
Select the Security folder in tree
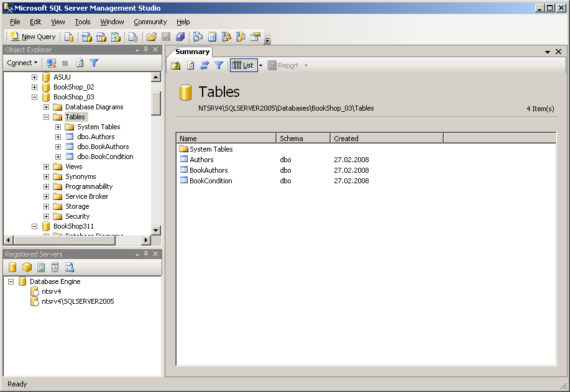click(x=78, y=216)
